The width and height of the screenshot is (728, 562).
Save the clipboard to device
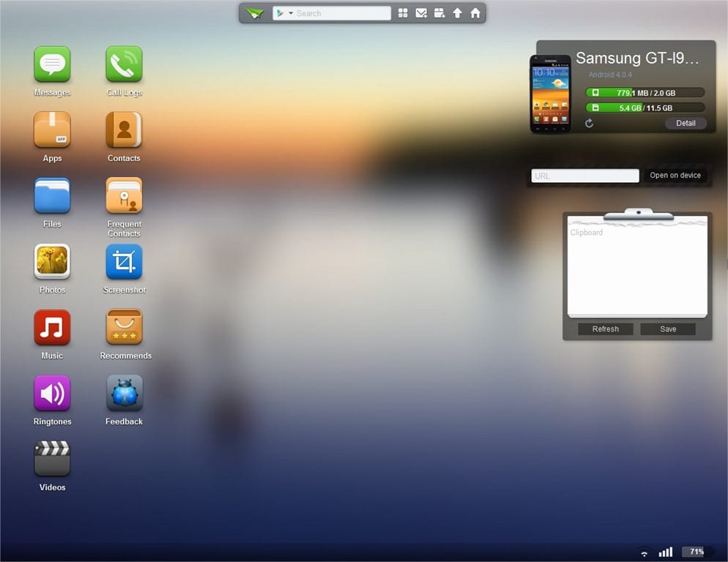[x=668, y=329]
